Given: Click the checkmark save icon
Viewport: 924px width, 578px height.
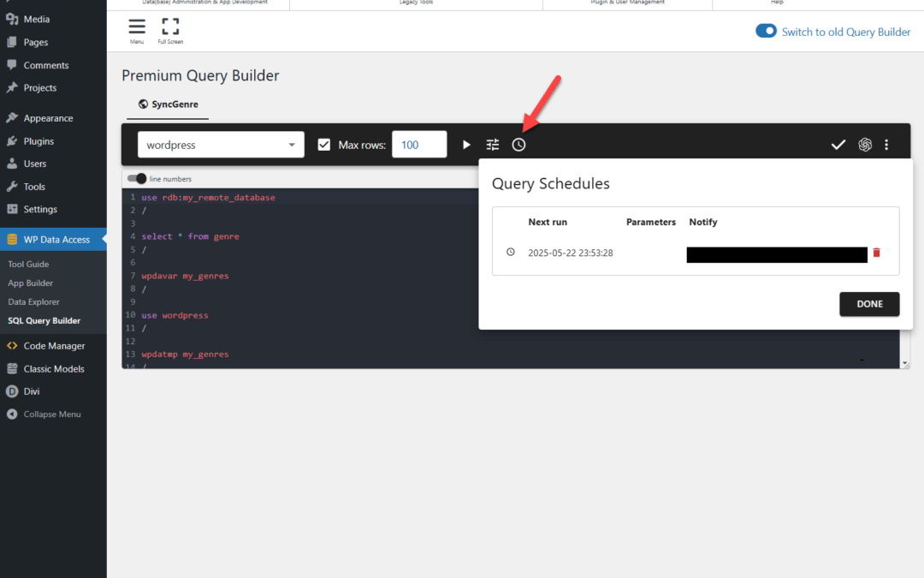Looking at the screenshot, I should 838,145.
